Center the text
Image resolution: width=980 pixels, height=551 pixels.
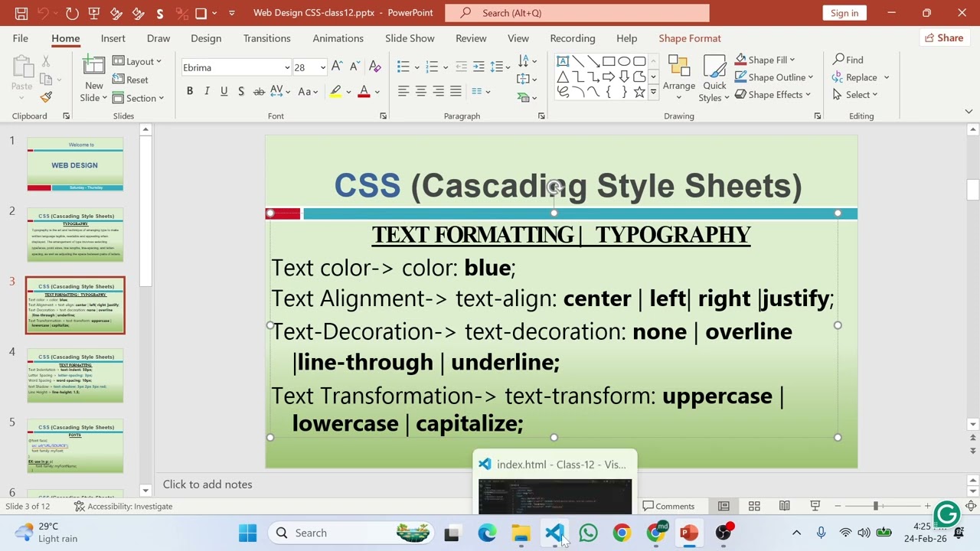point(421,91)
